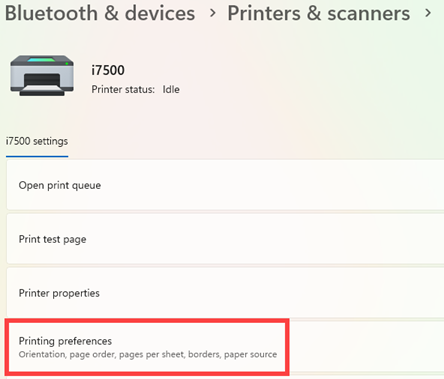Screen dimensions: 444x379
Task: Click the blue underline below i7500 settings
Action: coord(37,156)
